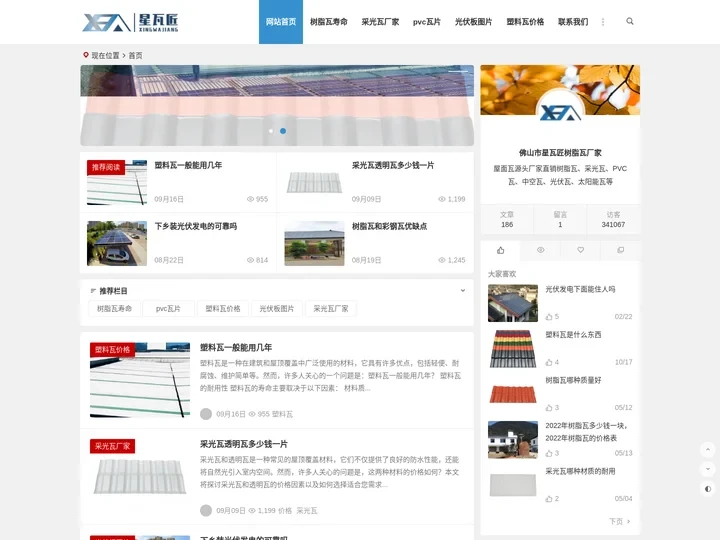Go to next page with 下页 link
The image size is (720, 540).
(619, 521)
